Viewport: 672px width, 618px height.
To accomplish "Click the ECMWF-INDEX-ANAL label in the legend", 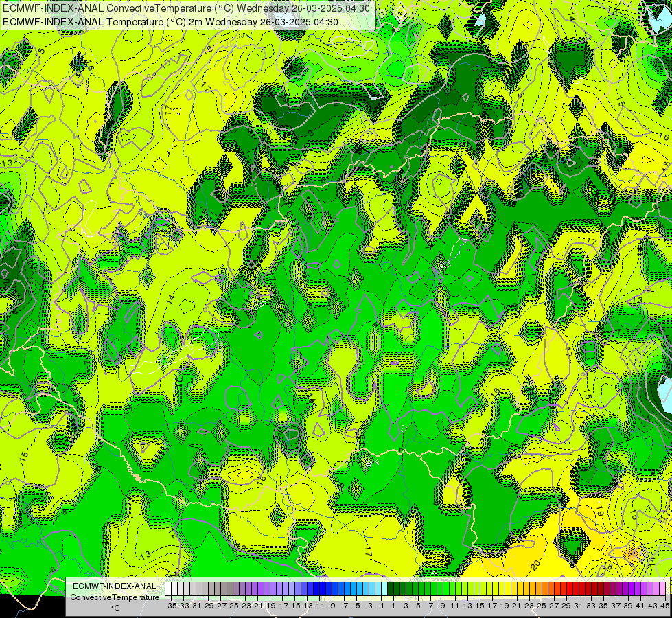I will (115, 586).
